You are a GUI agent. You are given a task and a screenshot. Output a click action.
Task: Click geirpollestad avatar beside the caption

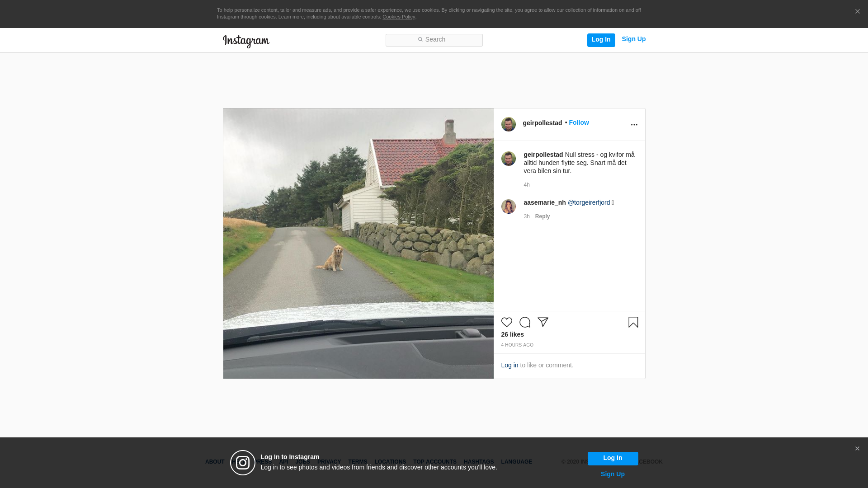509,159
